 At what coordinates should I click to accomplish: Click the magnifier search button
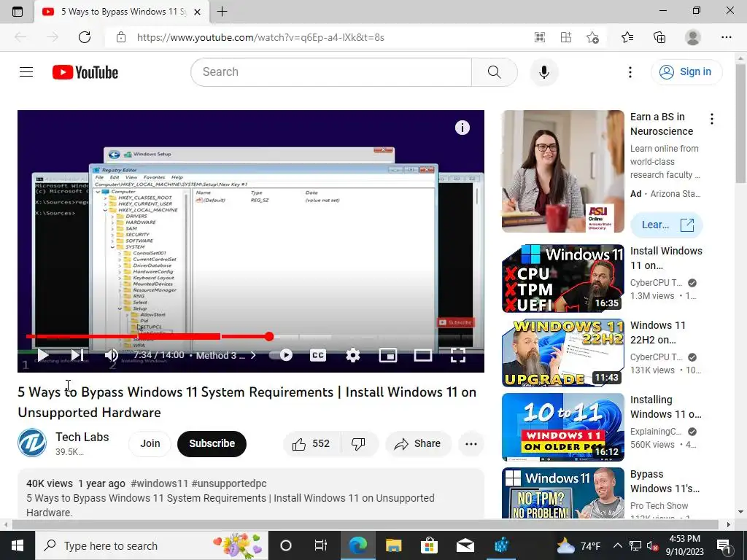[x=494, y=72]
